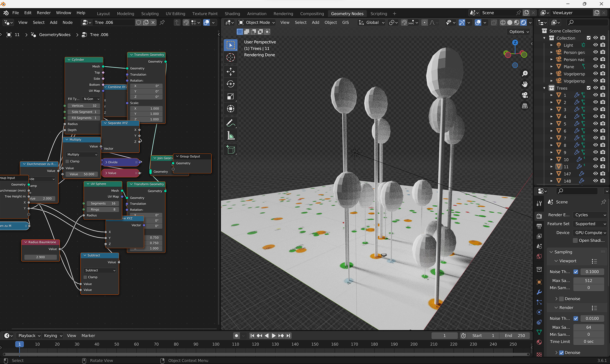Screen dimensions: 610x364
Task: Toggle render Noise Threshold checkbox
Action: pyautogui.click(x=576, y=318)
